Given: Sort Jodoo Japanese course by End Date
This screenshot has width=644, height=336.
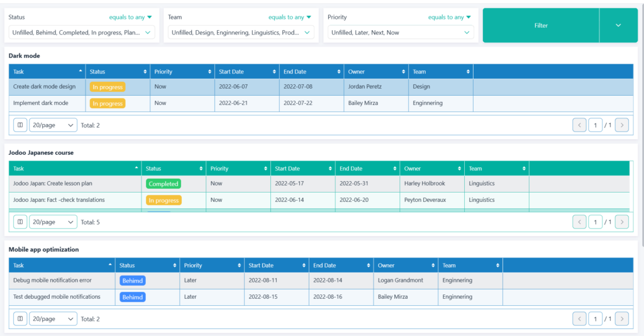Looking at the screenshot, I should click(x=394, y=169).
